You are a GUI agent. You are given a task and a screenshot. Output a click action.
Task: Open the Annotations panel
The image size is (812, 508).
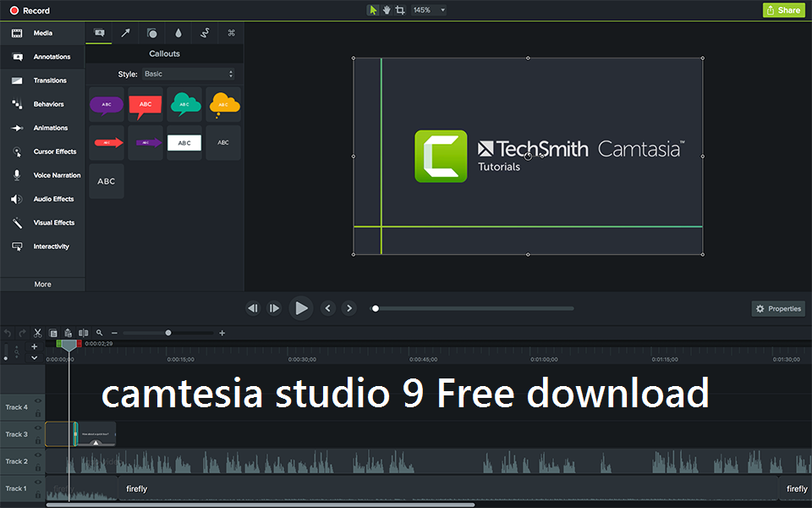[x=42, y=57]
